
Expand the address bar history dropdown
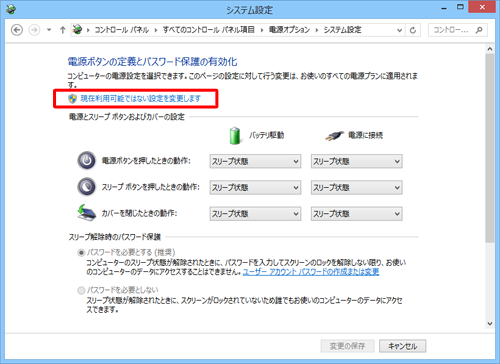coord(399,30)
